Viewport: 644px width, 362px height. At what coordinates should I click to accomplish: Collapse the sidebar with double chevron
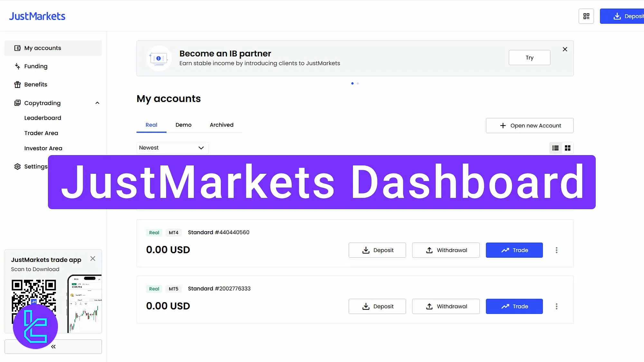click(x=53, y=347)
